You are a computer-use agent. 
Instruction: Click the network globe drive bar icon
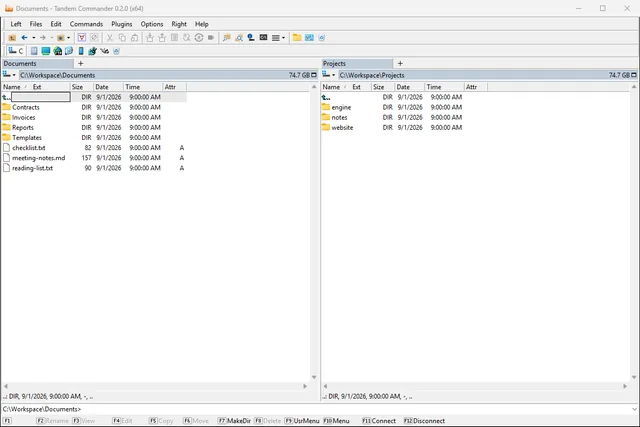(x=58, y=51)
